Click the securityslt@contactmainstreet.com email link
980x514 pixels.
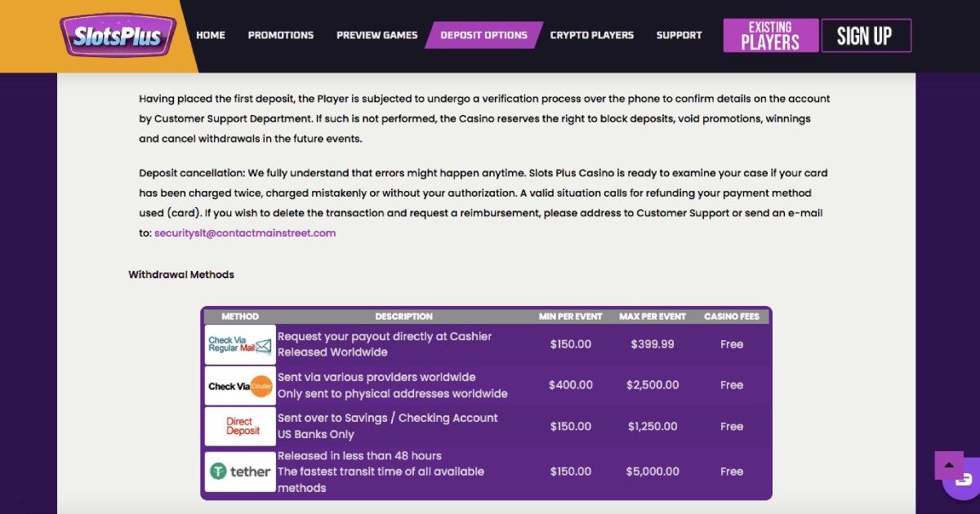coord(245,233)
